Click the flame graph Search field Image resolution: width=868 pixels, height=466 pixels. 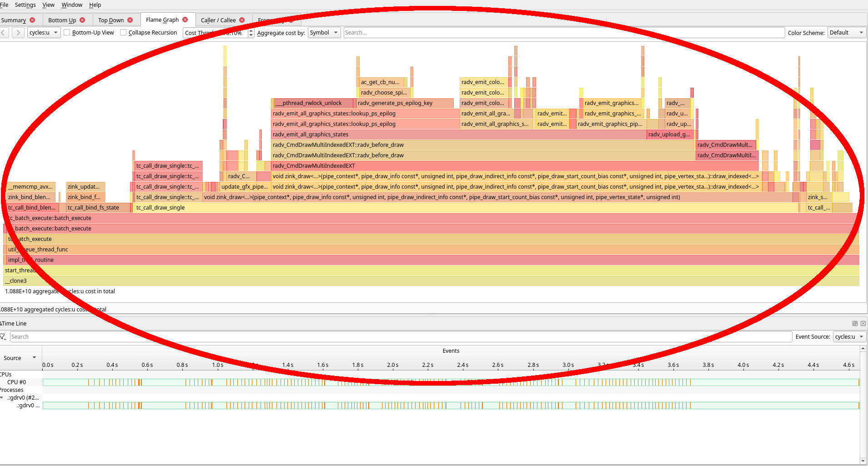[x=564, y=33]
